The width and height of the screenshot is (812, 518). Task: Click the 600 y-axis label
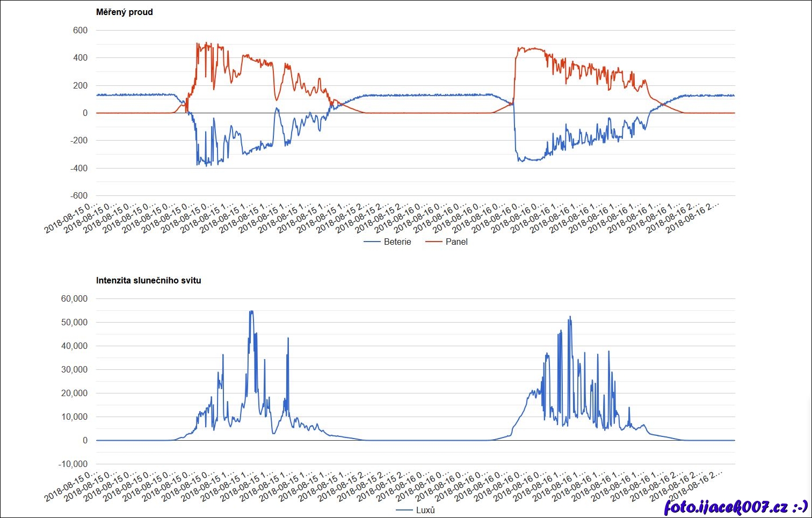[80, 30]
